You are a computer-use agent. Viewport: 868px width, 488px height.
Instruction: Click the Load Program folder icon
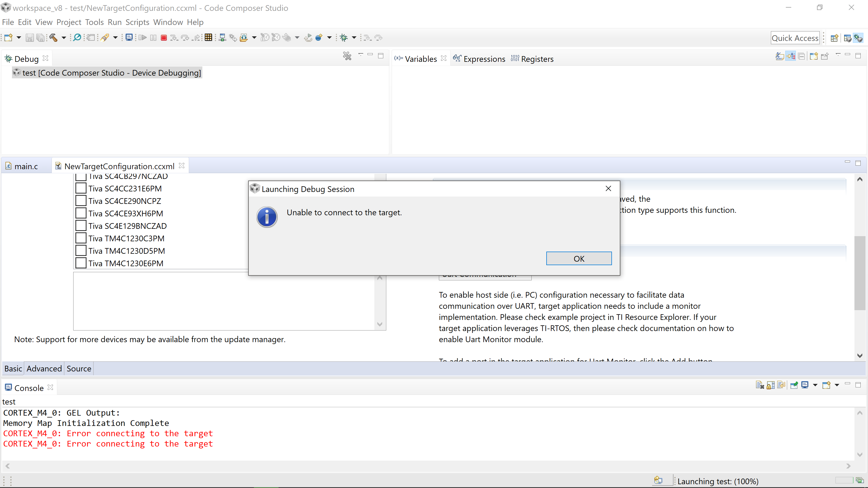(x=244, y=38)
